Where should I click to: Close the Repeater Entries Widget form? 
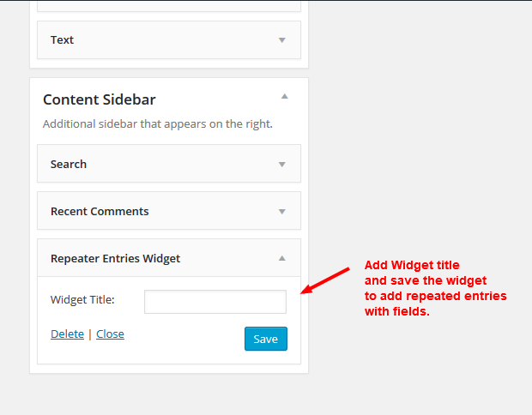tap(110, 334)
